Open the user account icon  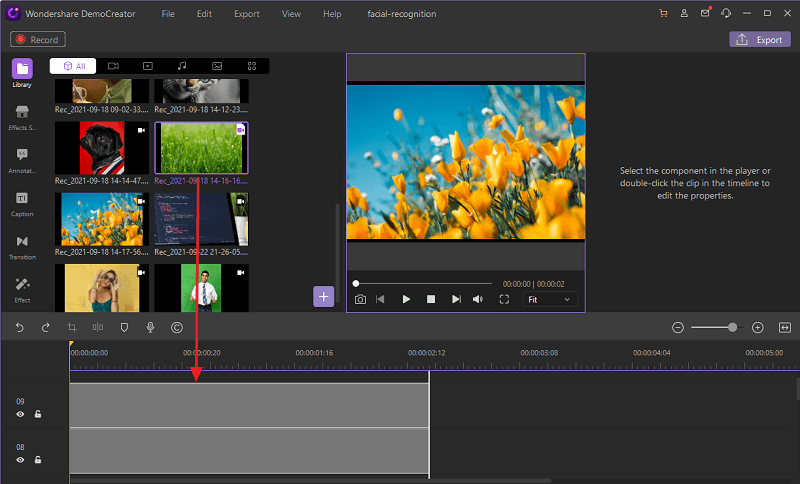click(684, 14)
